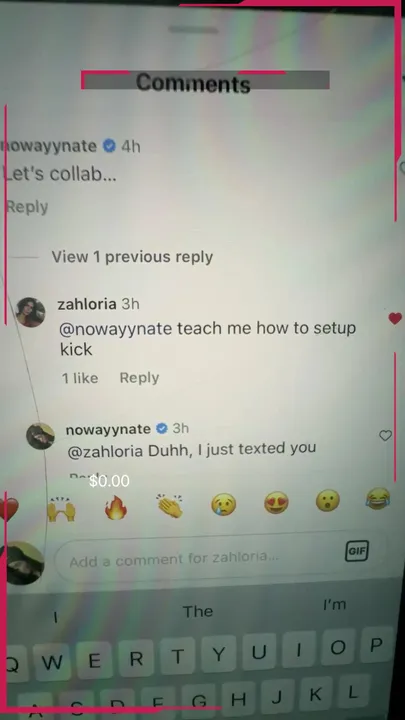Open the GIF picker
Viewport: 405px width, 720px height.
[357, 551]
